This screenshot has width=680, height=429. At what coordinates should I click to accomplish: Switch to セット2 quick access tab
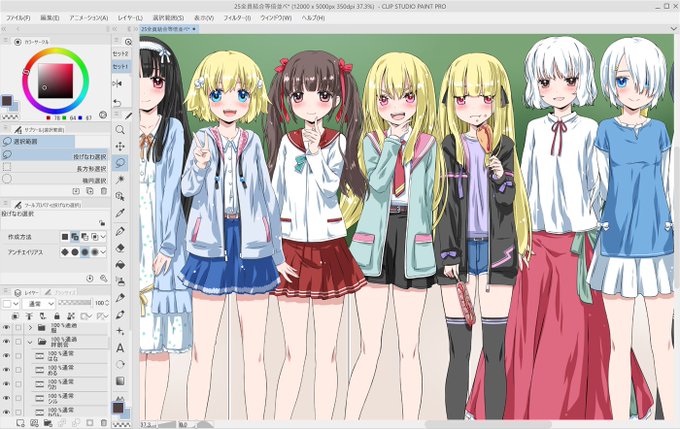pyautogui.click(x=121, y=54)
